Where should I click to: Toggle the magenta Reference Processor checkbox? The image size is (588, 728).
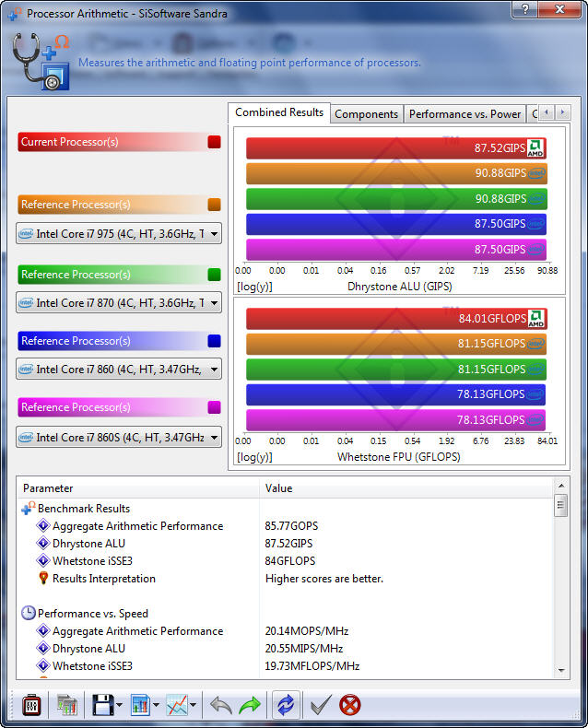[214, 407]
